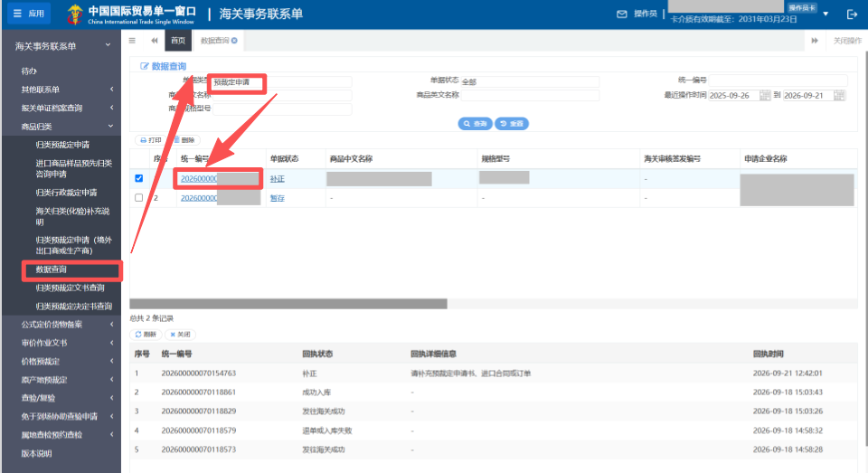Open calendar picker for start date 2025-09-26
This screenshot has height=473, width=868.
[x=765, y=95]
